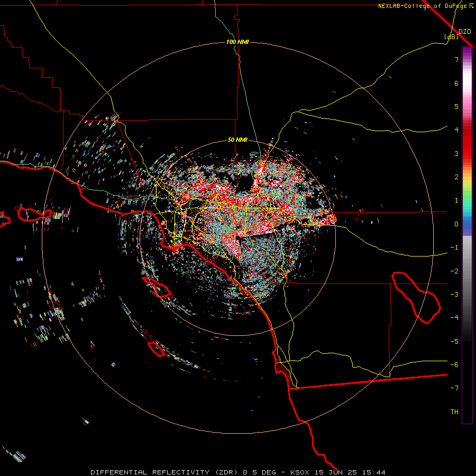Click the 6 value on color scale
476x476 pixels.
[456, 83]
